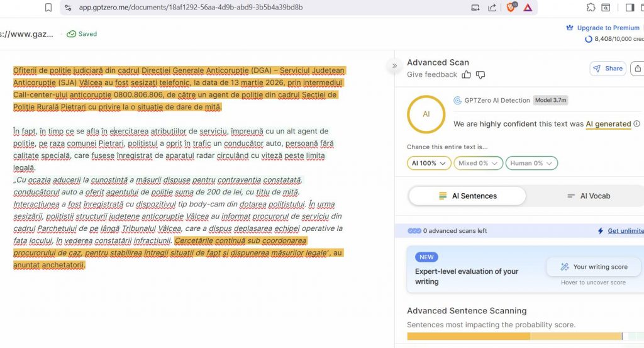Open the Brave Shields lion icon

click(511, 8)
